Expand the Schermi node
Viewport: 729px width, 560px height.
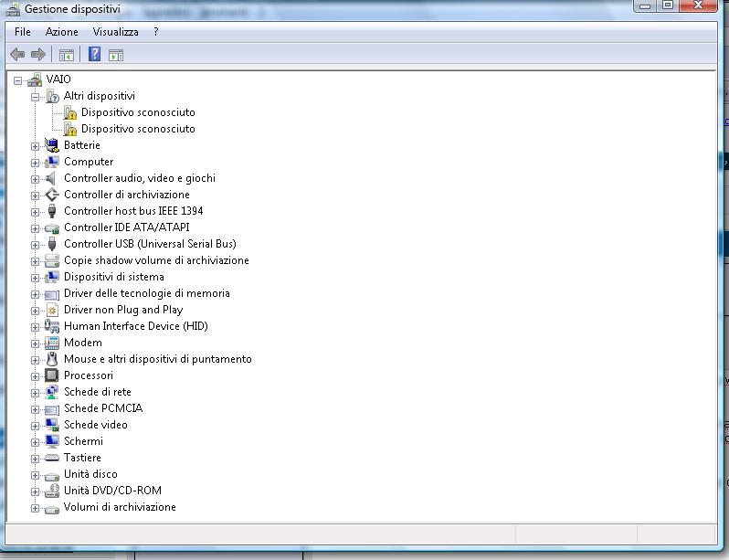click(36, 442)
